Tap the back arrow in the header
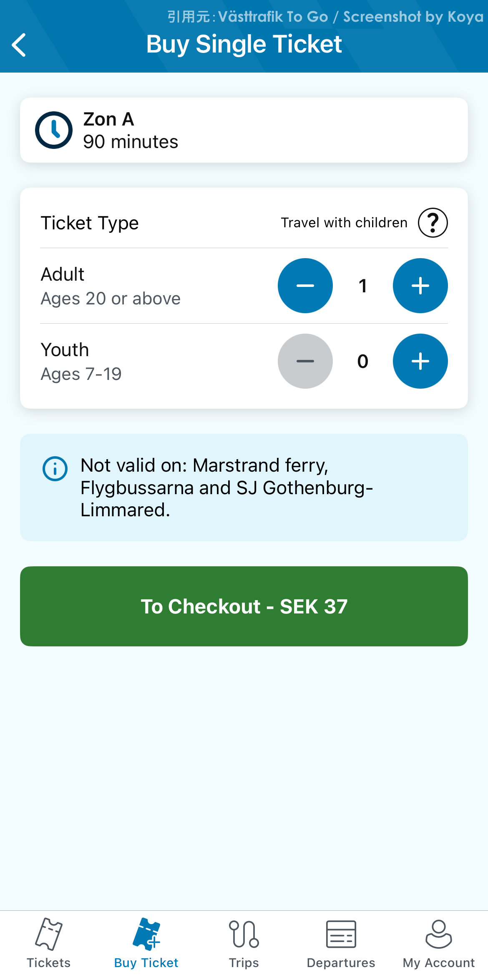488x980 pixels. 19,45
